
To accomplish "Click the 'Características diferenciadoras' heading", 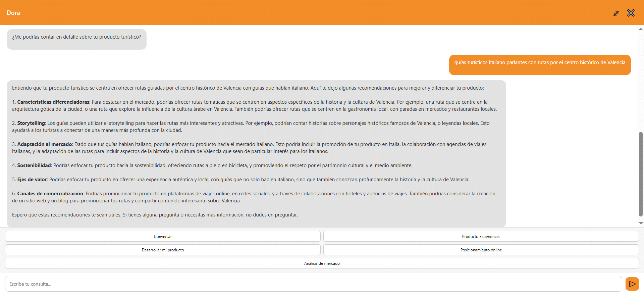I will click(x=53, y=102).
